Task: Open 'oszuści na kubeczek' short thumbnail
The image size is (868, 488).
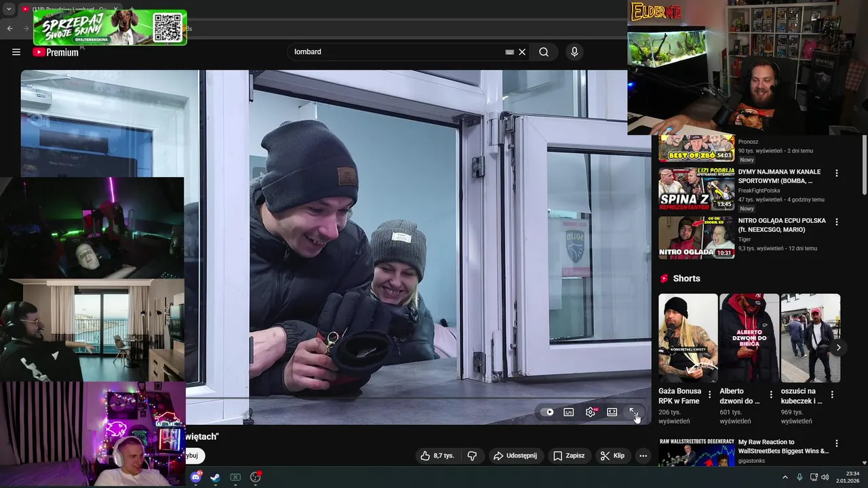Action: pyautogui.click(x=810, y=338)
